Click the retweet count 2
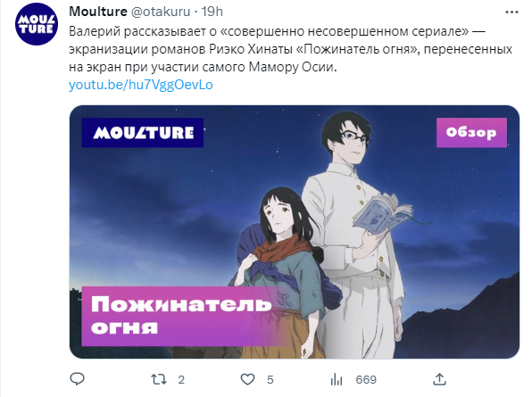This screenshot has height=397, width=532. coord(181,380)
